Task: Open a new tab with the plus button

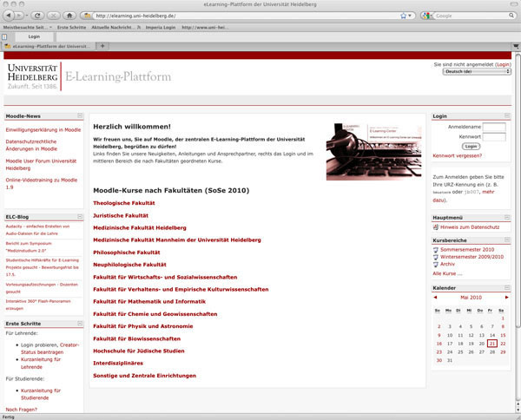Action: click(103, 46)
